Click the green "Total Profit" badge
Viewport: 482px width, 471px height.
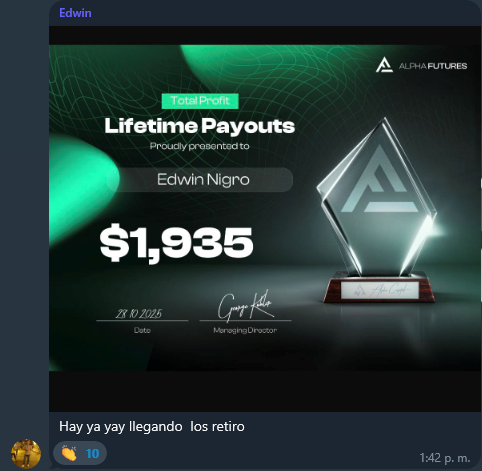pos(200,101)
